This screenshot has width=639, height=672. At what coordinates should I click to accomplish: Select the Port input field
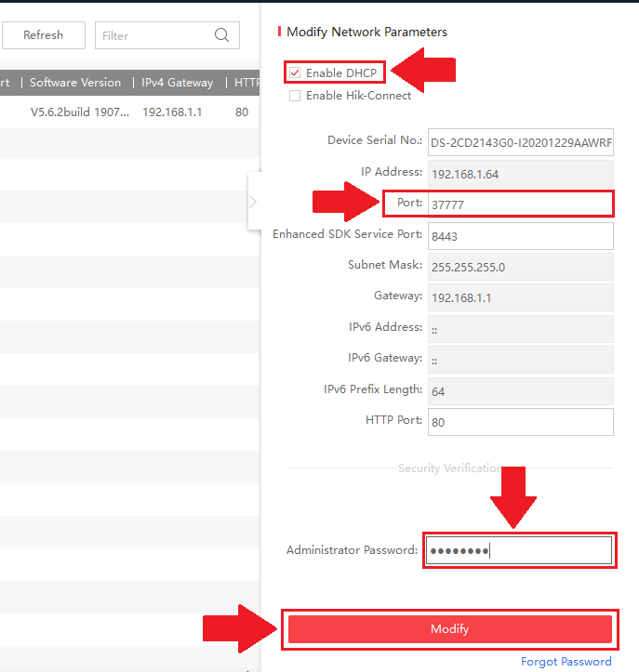pos(520,204)
